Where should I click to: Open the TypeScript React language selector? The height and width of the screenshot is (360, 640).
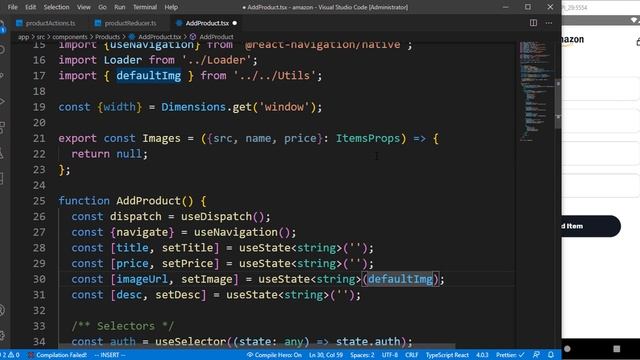pyautogui.click(x=447, y=355)
